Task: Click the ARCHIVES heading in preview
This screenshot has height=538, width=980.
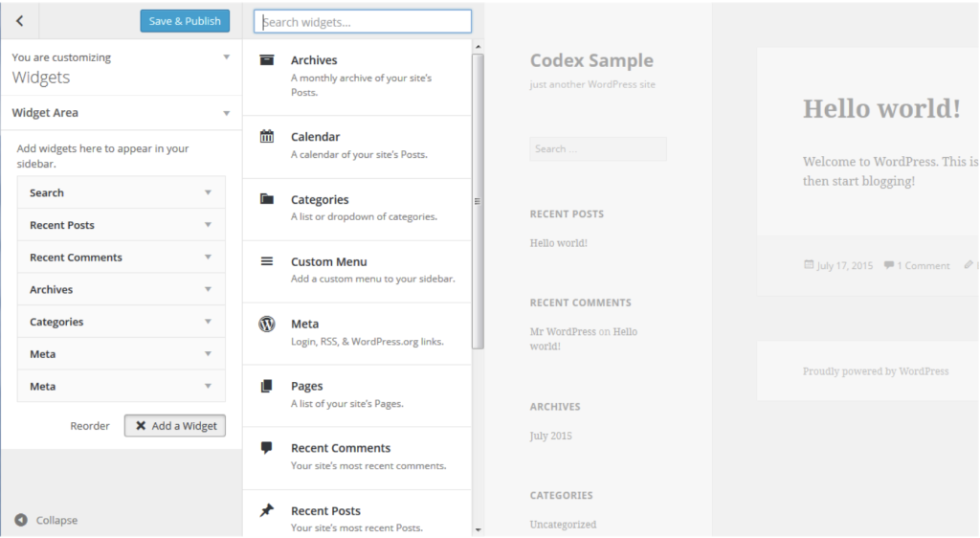Action: tap(555, 407)
